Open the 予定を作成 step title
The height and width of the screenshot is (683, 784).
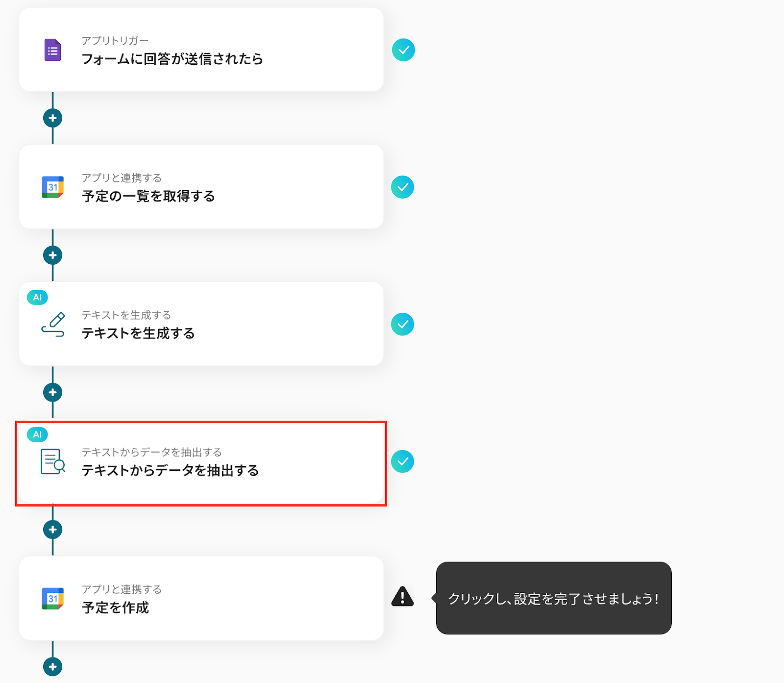click(x=115, y=608)
